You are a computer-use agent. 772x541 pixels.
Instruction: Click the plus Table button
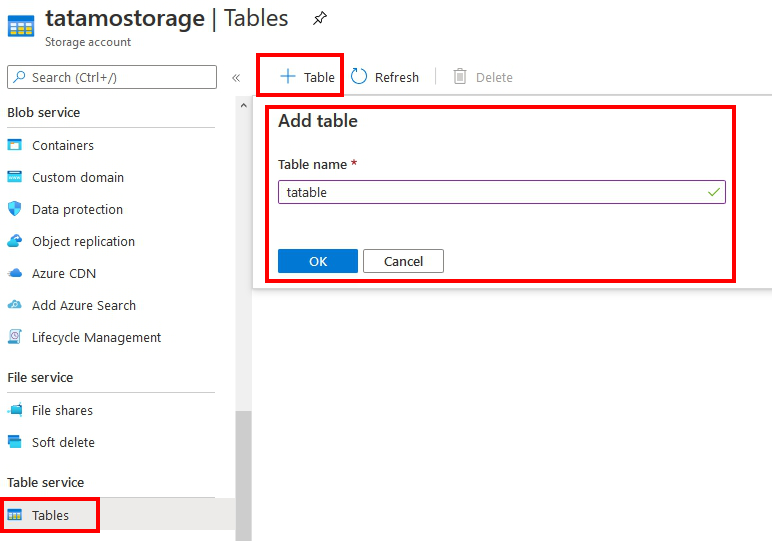tap(307, 77)
